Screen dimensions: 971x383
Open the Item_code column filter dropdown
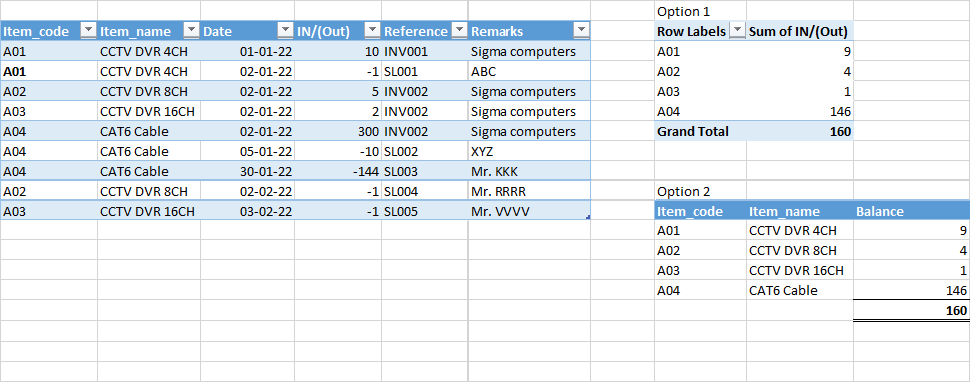88,31
